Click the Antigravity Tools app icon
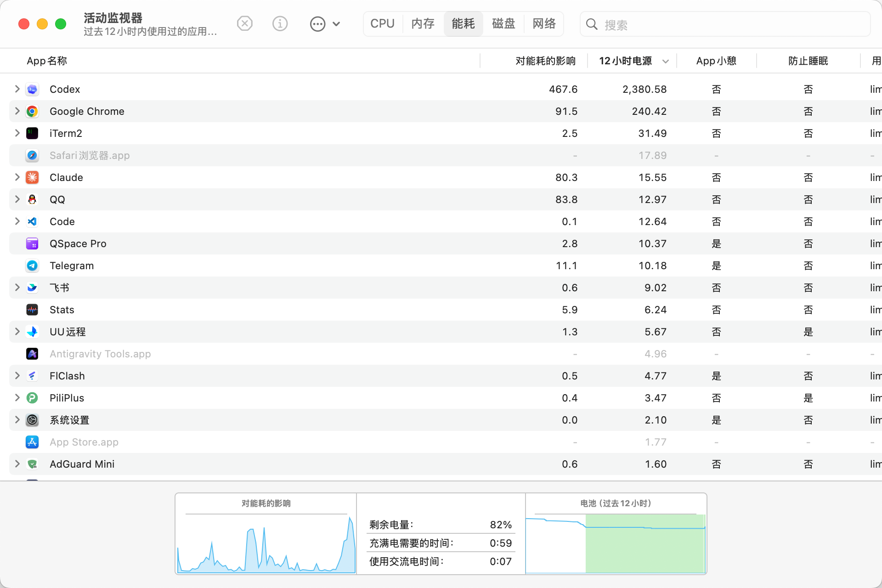The image size is (882, 588). 32,354
